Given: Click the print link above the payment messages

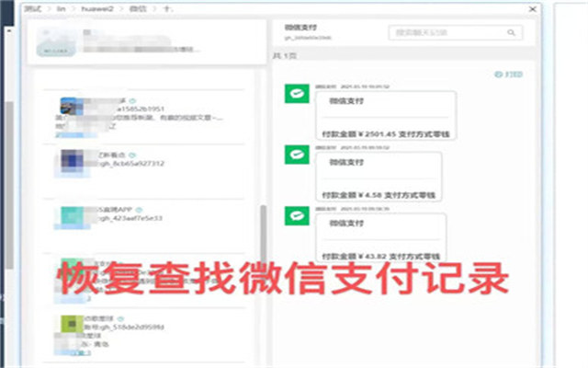Looking at the screenshot, I should point(509,74).
